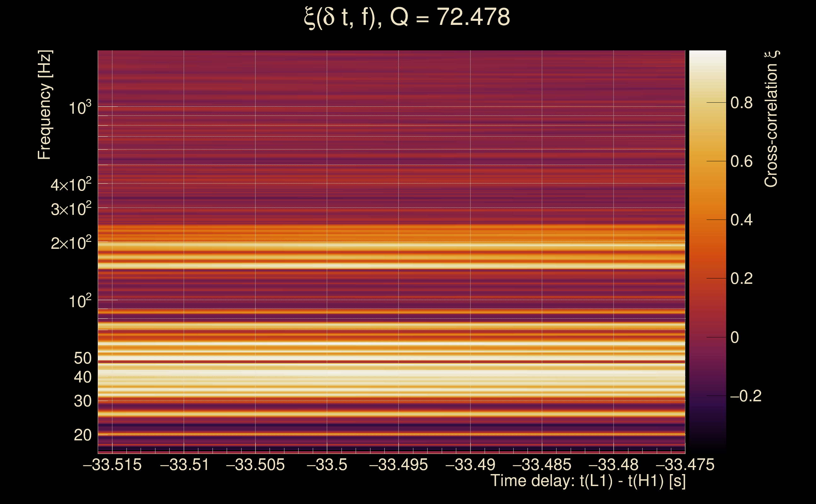
Task: Click the Time delay t(L1) - t(H1) label
Action: click(x=588, y=481)
